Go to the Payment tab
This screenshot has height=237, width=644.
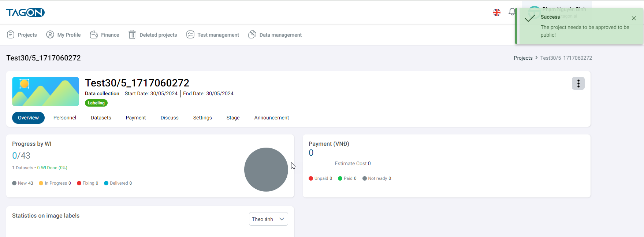[x=136, y=118]
